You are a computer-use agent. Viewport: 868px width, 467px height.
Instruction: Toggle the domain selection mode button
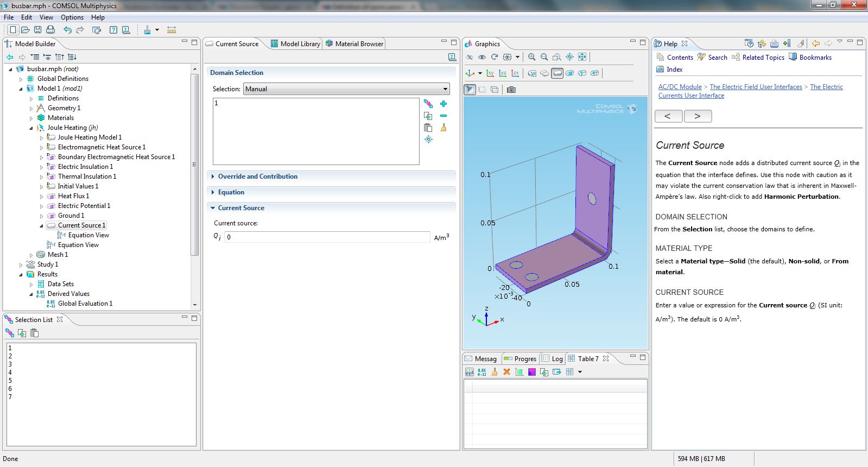click(x=557, y=73)
